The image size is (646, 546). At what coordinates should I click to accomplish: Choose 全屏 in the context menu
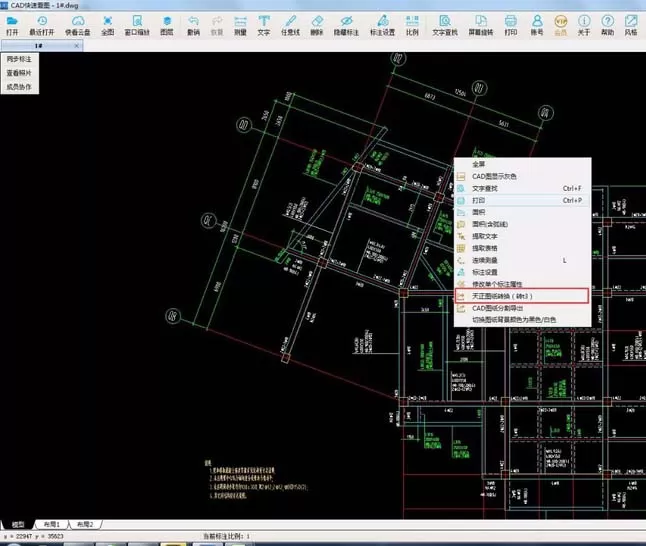click(x=522, y=164)
